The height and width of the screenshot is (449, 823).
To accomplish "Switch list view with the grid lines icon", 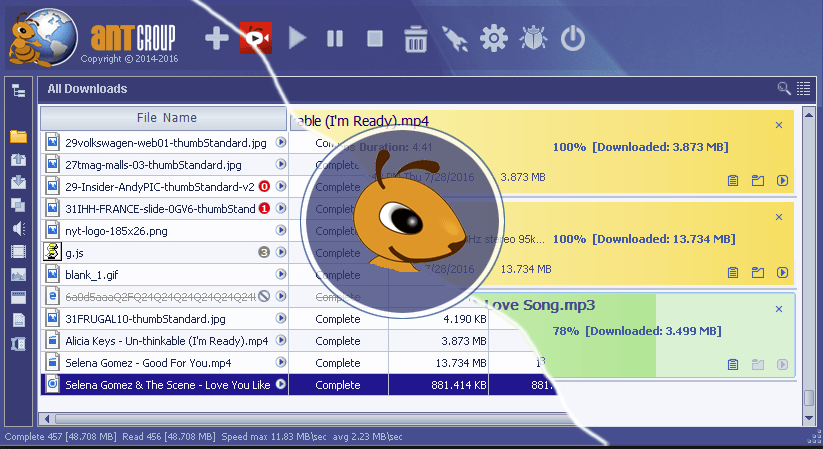I will tap(804, 88).
